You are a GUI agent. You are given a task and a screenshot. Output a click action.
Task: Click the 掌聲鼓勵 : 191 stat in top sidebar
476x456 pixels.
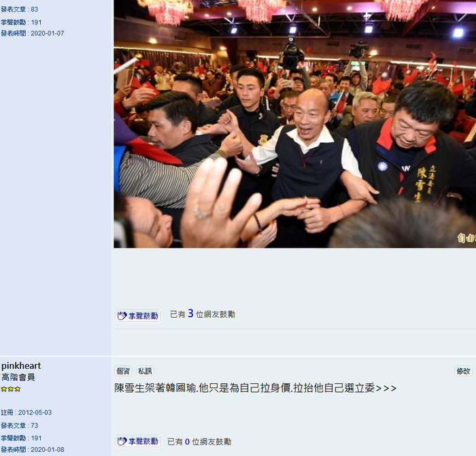[21, 22]
